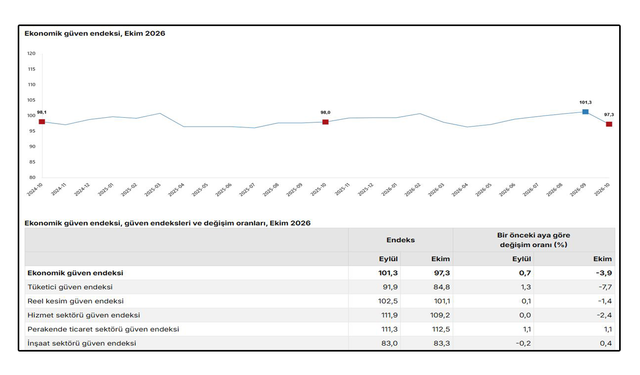Click the 112,5 retail index cell
The image size is (640, 375).
[x=441, y=329]
